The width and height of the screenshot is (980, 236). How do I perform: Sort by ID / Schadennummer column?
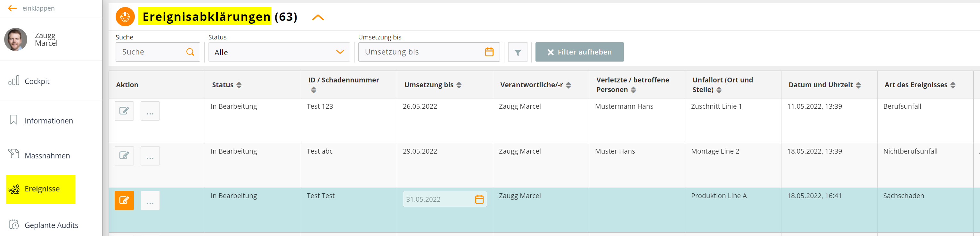(314, 90)
